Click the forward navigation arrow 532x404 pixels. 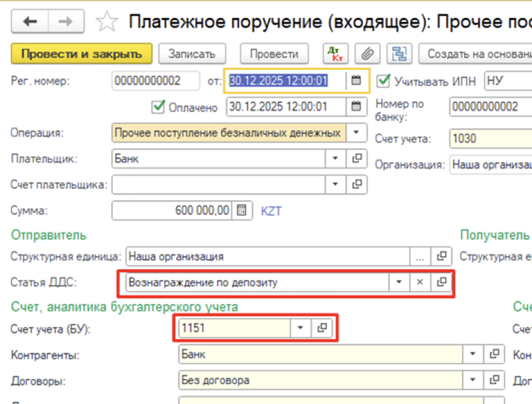click(x=66, y=22)
